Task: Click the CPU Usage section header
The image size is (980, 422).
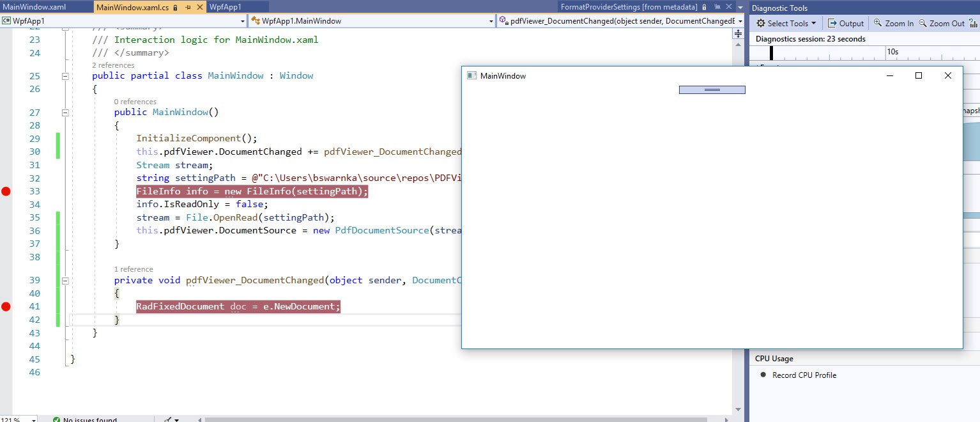Action: (x=774, y=359)
